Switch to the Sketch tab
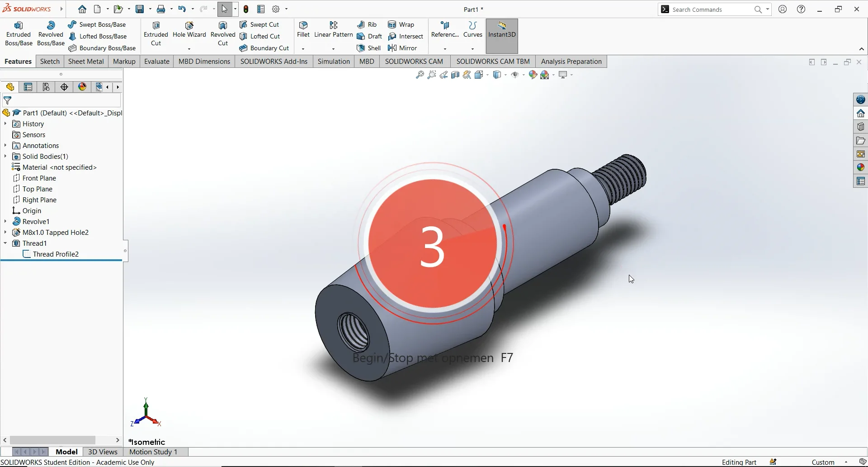Screen dimensions: 868x467 (x=50, y=62)
